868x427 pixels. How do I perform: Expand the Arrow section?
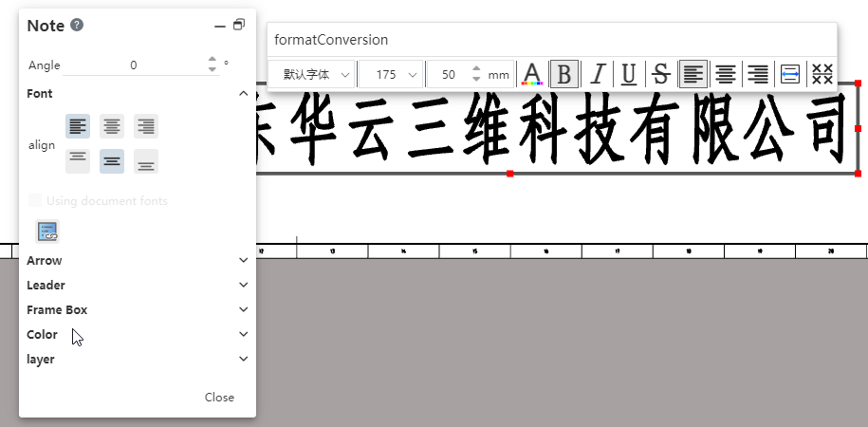click(x=138, y=260)
